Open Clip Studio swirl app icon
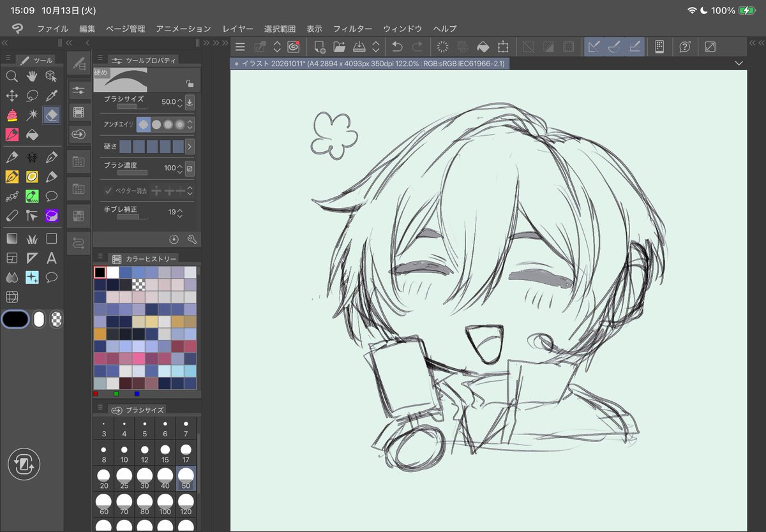Viewport: 766px width, 532px height. 294,47
